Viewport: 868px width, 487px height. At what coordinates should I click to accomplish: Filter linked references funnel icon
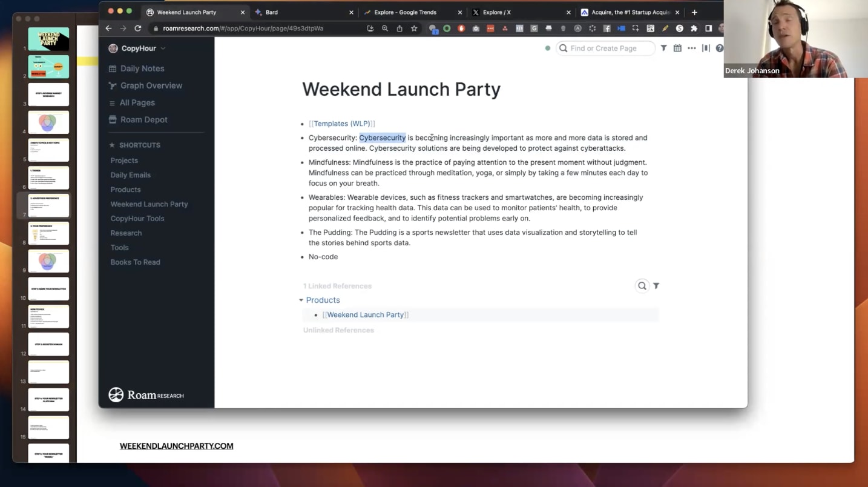tap(656, 286)
